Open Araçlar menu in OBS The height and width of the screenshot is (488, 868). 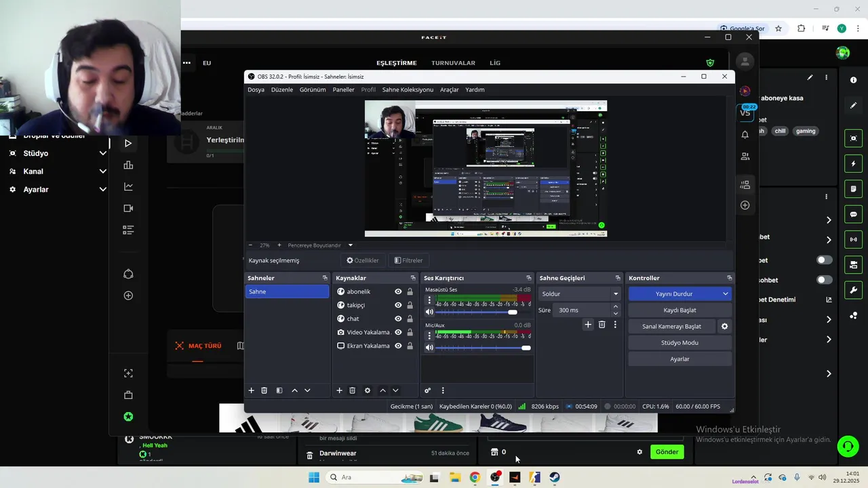[450, 89]
